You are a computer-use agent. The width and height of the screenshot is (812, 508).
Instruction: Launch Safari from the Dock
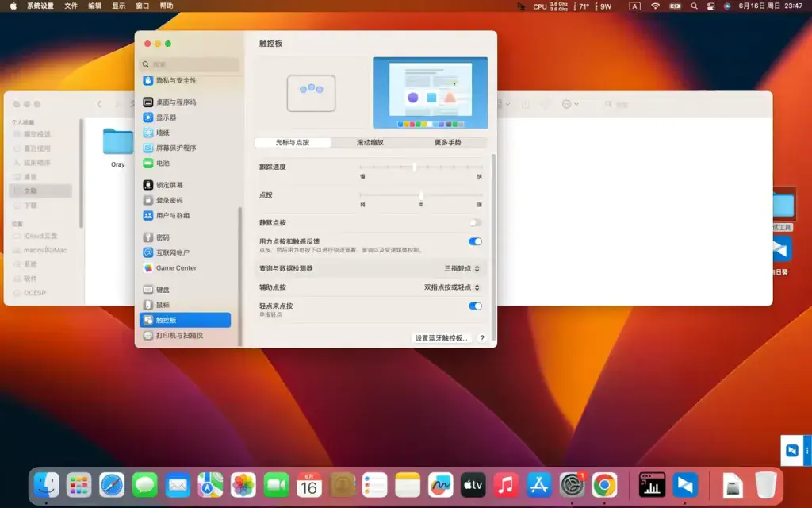tap(112, 486)
